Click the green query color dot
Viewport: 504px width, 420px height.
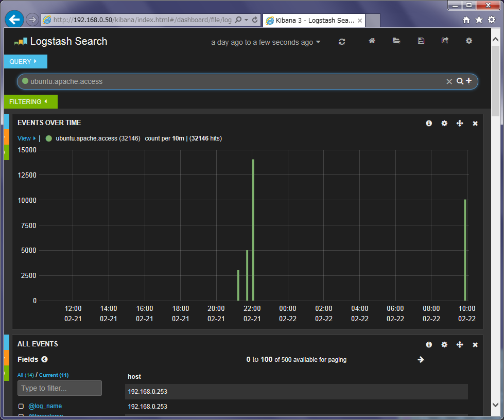tap(25, 81)
